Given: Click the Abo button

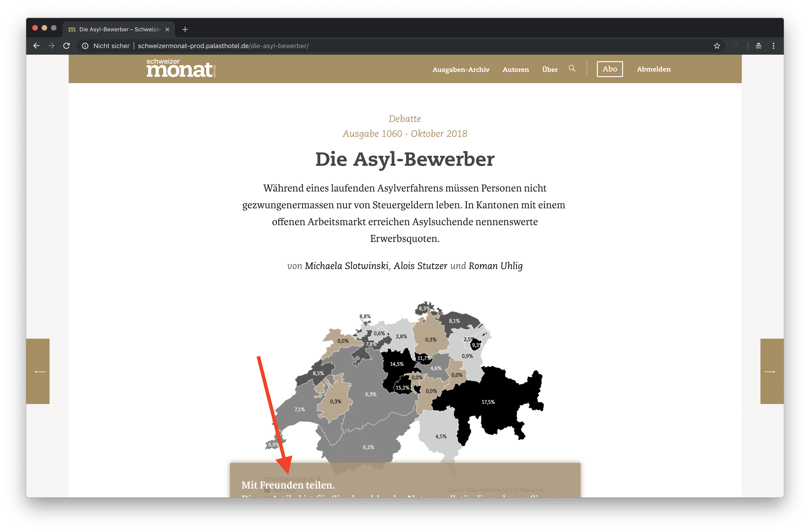Looking at the screenshot, I should [x=609, y=69].
